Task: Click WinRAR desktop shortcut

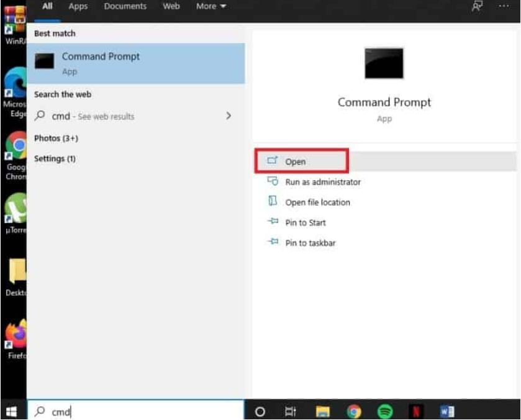Action: (x=15, y=25)
